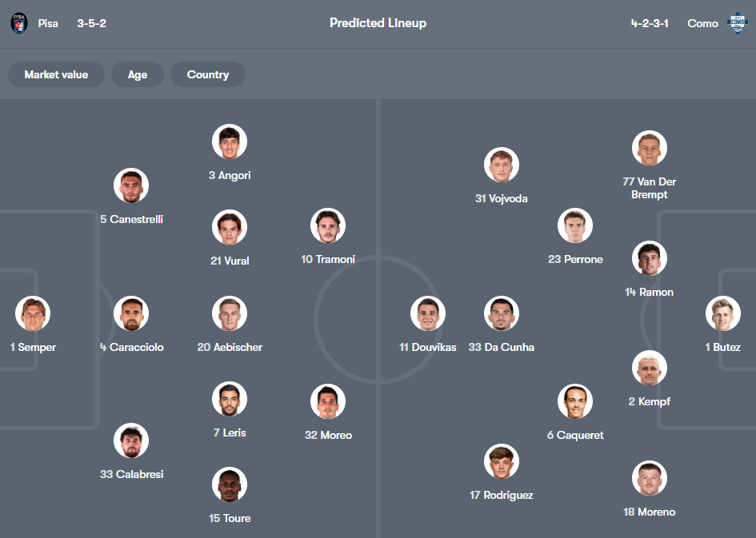Toggle the Market value filter
Screen dimensions: 756x538
(56, 74)
